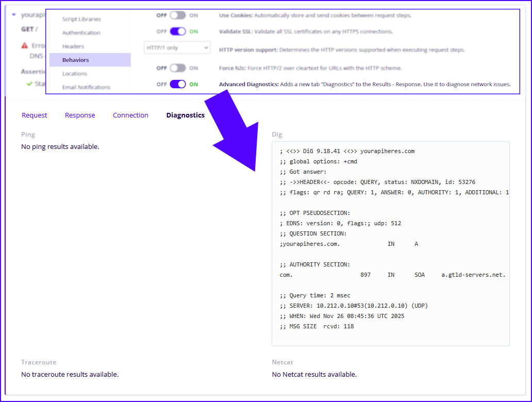
Task: Click the red error warning icon
Action: point(24,46)
